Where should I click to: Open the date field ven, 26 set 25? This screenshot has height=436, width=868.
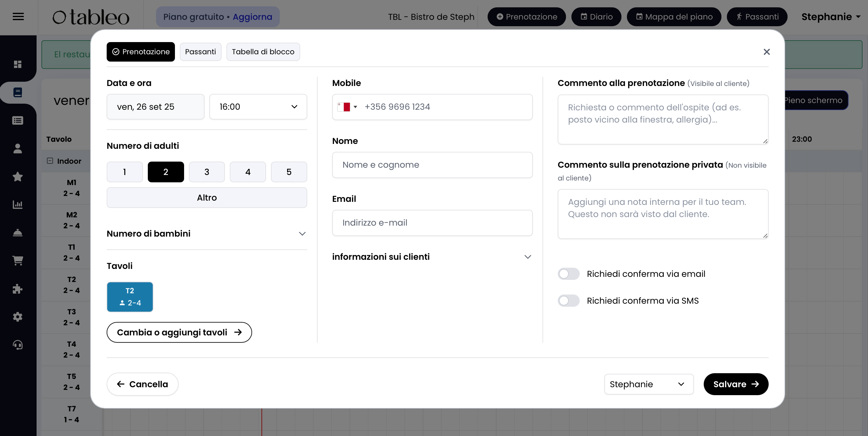click(155, 107)
